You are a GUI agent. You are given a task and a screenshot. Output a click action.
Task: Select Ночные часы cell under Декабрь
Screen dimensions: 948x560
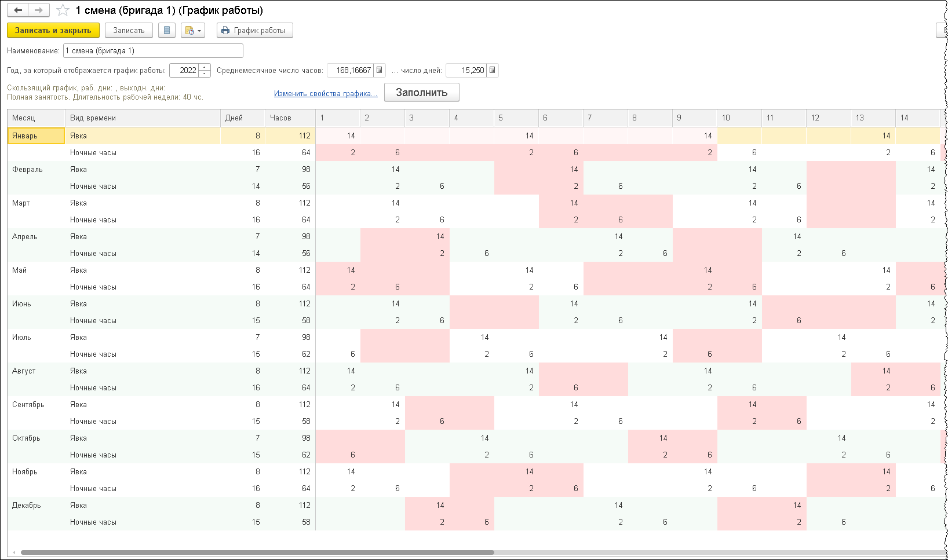[143, 522]
